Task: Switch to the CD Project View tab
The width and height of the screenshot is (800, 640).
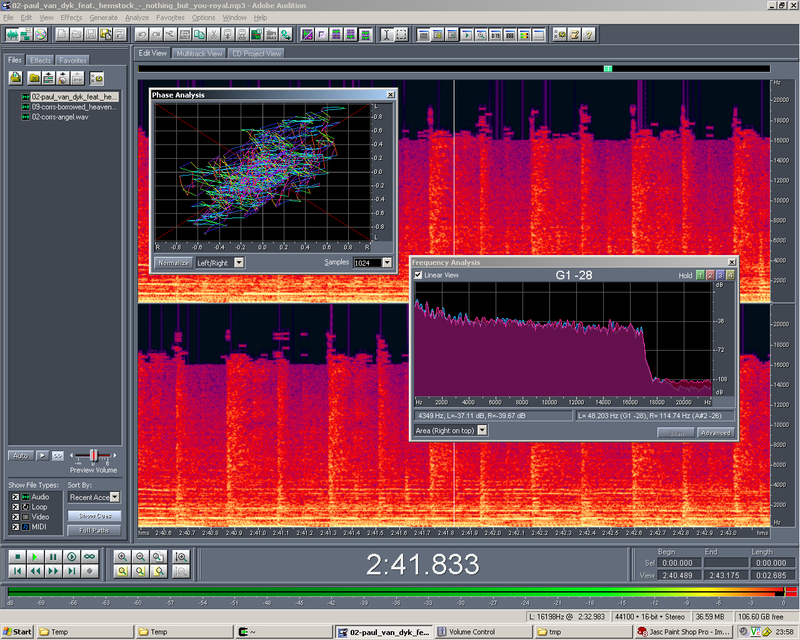Action: tap(256, 54)
